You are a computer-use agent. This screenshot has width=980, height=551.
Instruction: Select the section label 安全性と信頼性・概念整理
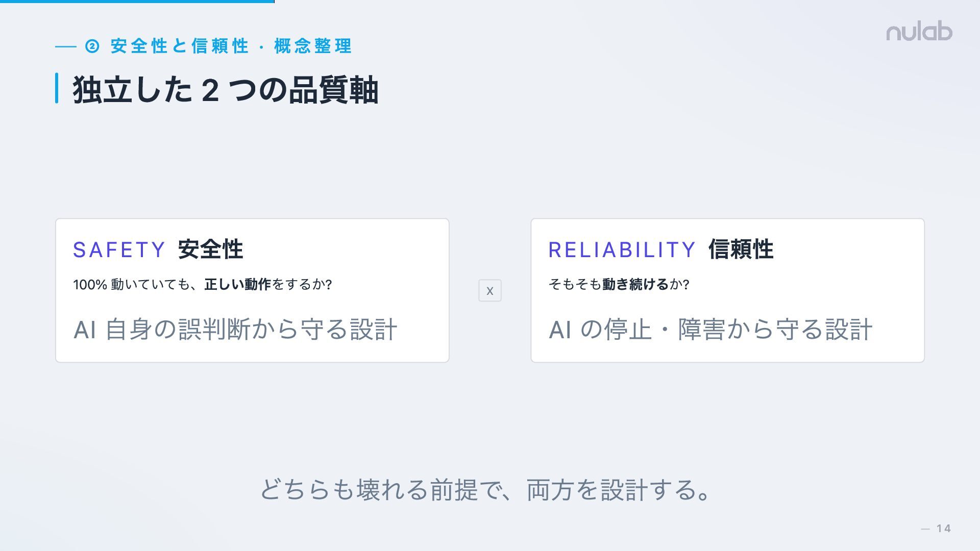231,46
